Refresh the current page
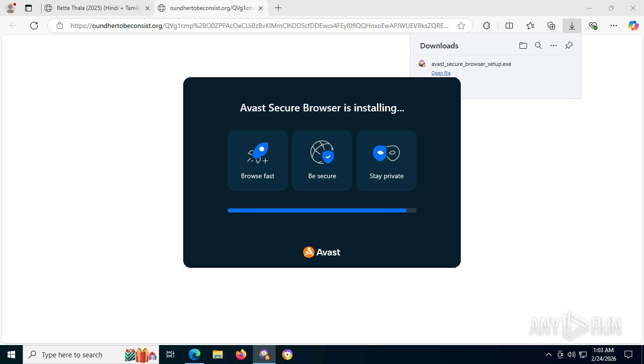Viewport: 644px width, 364px height. coord(34,26)
